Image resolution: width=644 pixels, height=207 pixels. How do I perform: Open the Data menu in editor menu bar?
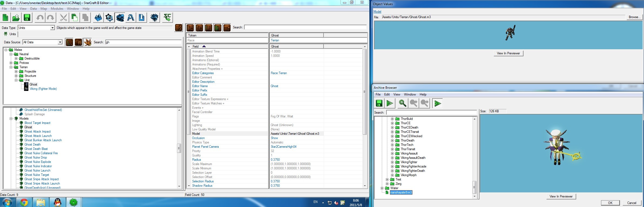[34, 9]
